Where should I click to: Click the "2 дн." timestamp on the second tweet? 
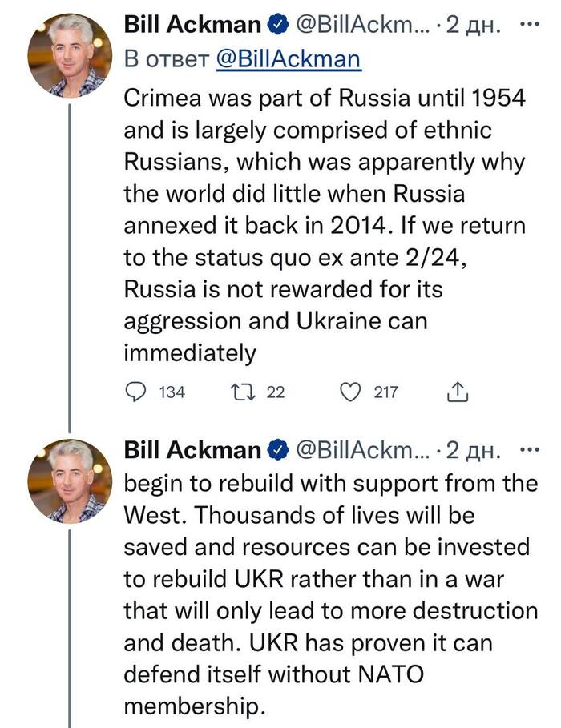tap(473, 451)
